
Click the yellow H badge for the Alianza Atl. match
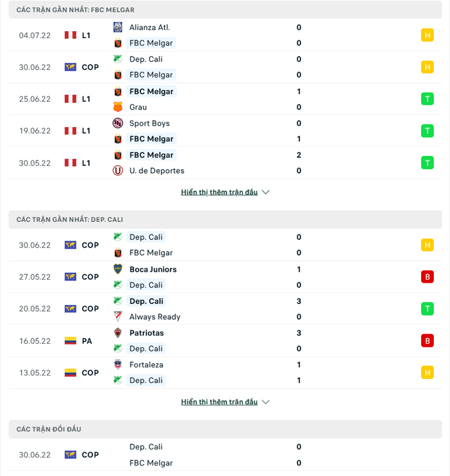[427, 35]
